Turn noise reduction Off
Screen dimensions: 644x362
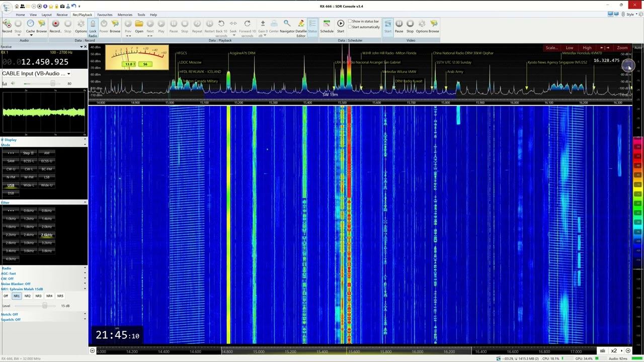point(6,296)
